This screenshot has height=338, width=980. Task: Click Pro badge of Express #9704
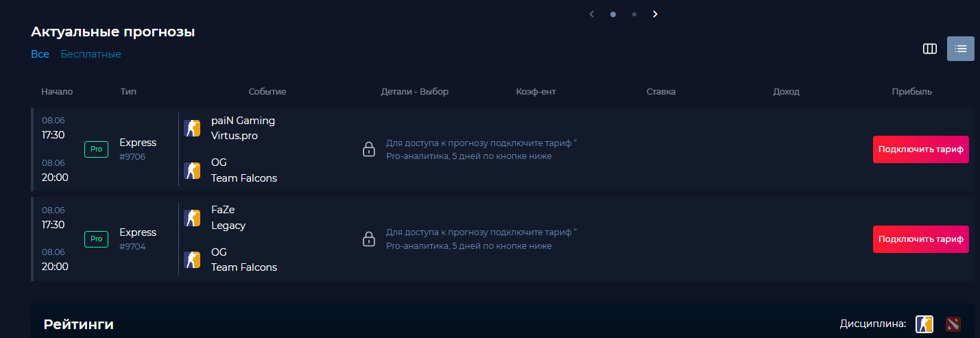pos(96,239)
